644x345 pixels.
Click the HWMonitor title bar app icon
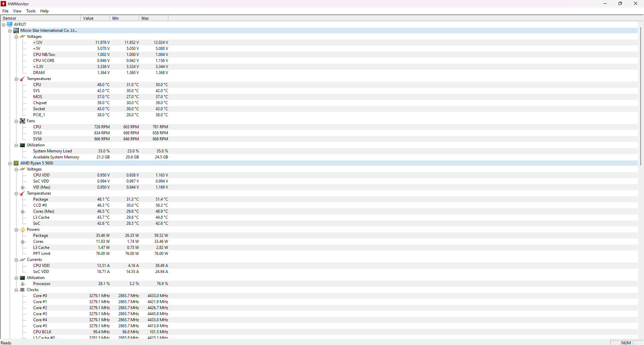(3, 4)
